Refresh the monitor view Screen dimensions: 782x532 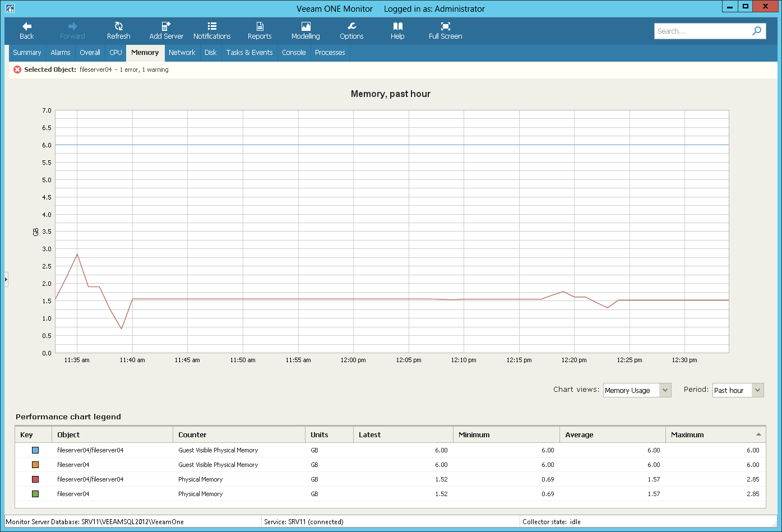pyautogui.click(x=118, y=31)
